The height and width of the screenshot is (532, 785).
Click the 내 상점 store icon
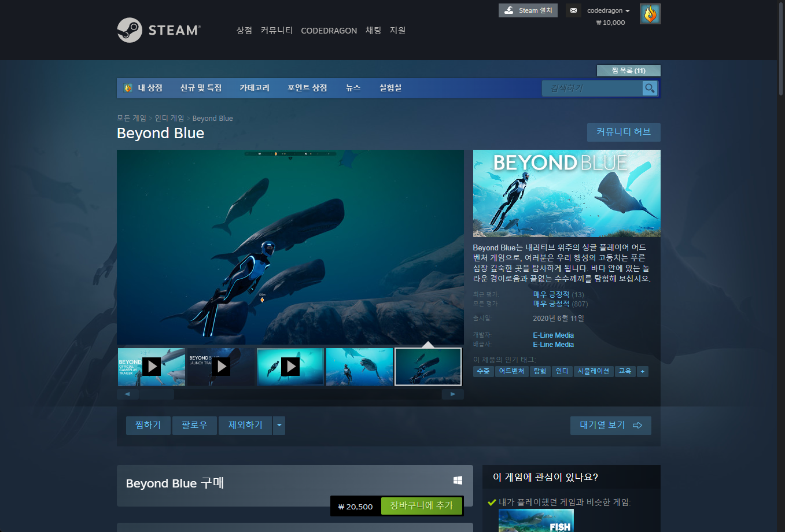128,88
